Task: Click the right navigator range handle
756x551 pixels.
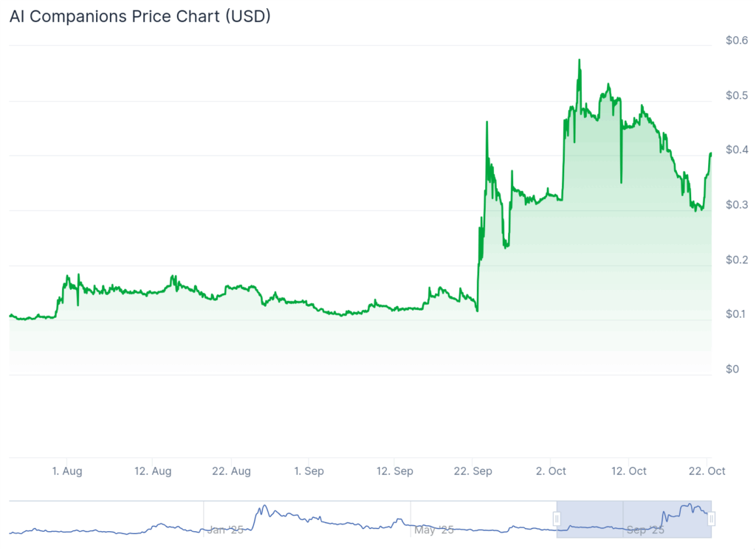Action: point(711,519)
